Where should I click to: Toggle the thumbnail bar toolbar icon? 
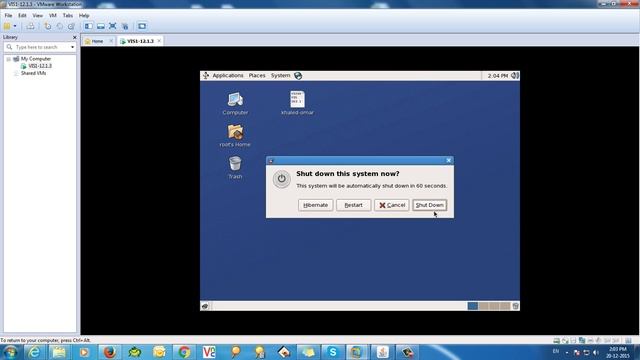point(100,26)
